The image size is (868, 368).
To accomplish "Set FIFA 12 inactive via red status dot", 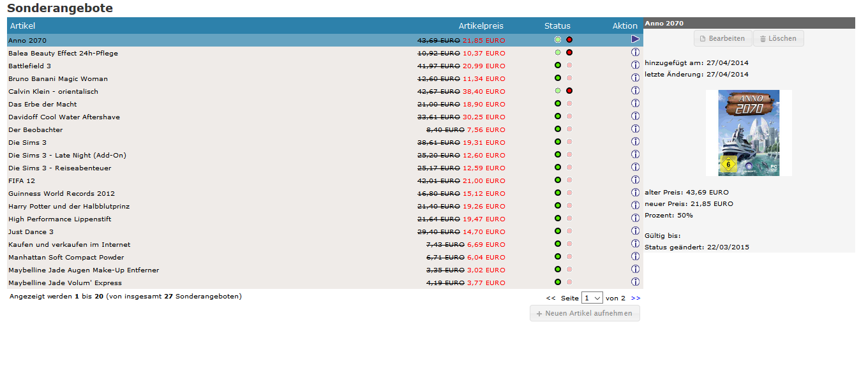I will 569,180.
